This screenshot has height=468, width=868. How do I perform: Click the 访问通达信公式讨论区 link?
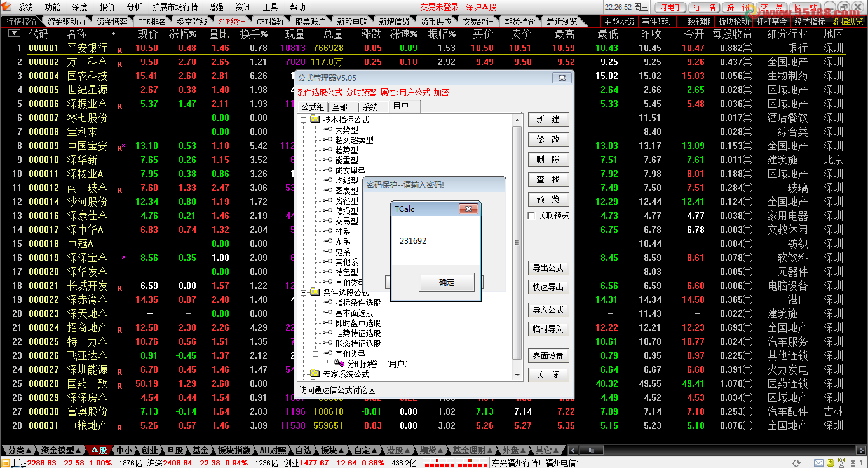pos(337,390)
